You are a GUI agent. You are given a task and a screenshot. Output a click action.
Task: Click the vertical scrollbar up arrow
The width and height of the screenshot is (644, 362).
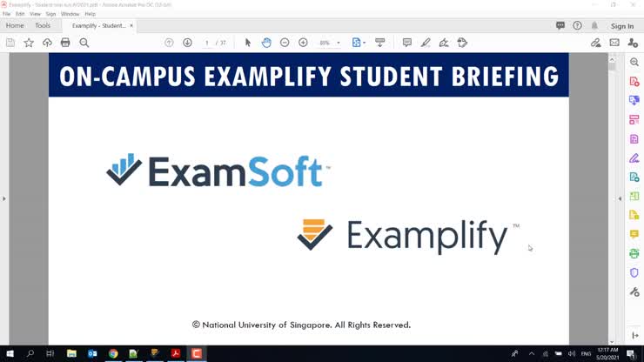coord(612,59)
